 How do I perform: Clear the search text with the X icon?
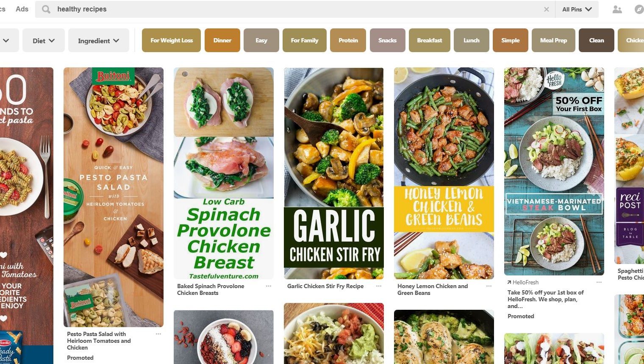click(547, 9)
